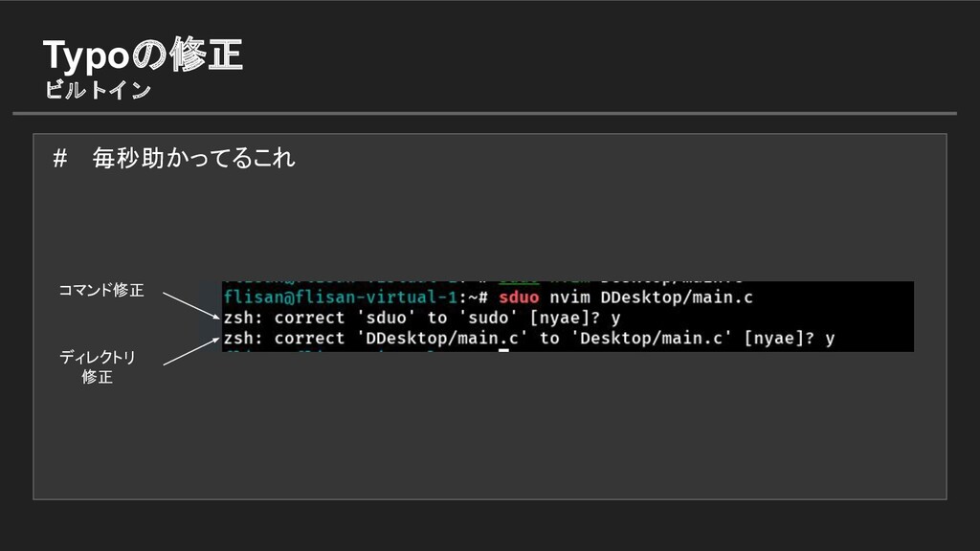Click the "ディレクトリ修正" annotation label

[x=98, y=367]
